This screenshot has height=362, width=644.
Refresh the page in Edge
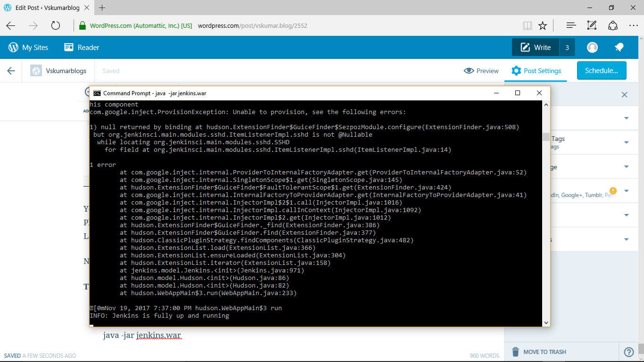click(56, 26)
